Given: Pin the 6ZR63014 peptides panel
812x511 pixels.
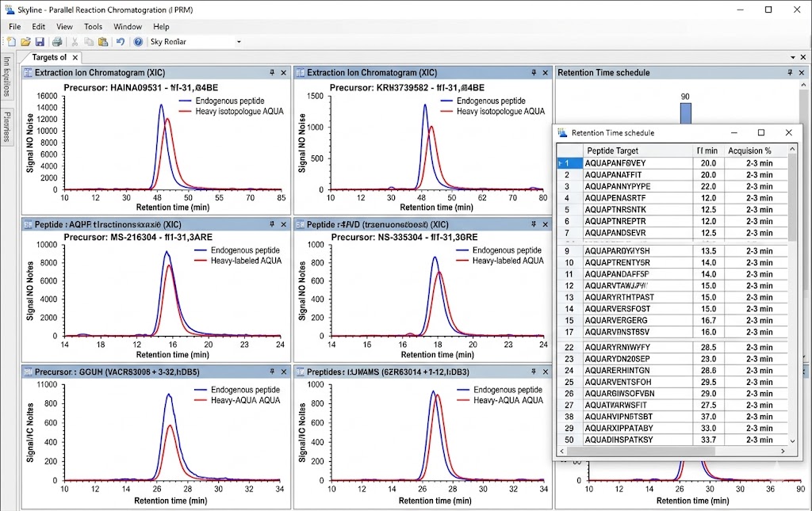Looking at the screenshot, I should (x=534, y=372).
